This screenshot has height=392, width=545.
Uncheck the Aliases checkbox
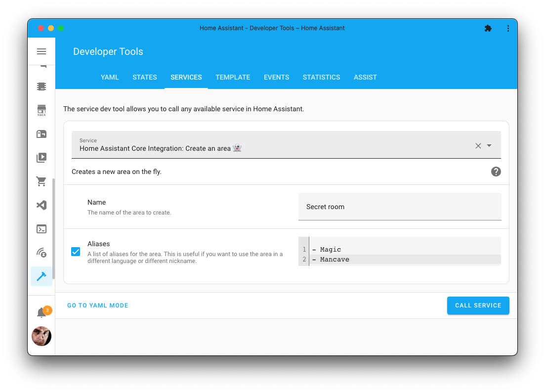tap(76, 252)
